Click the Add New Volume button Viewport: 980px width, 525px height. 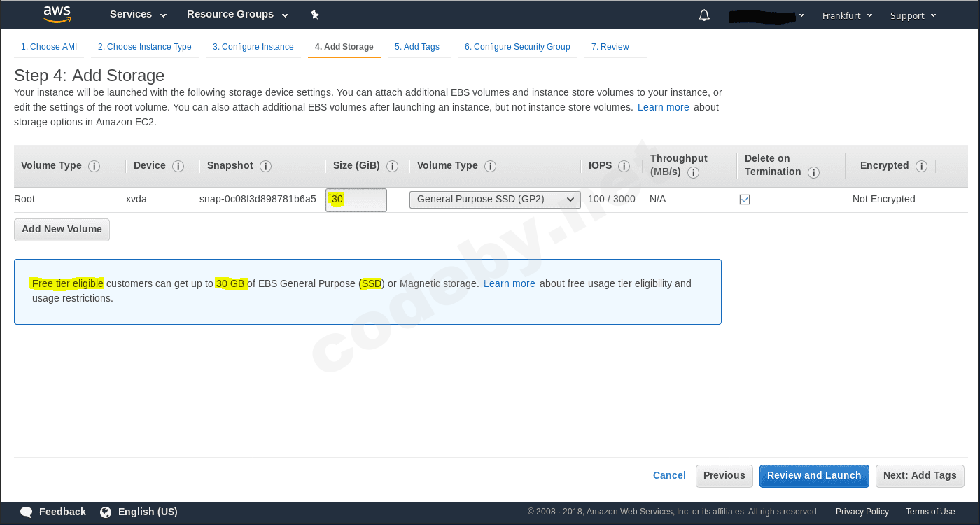62,230
